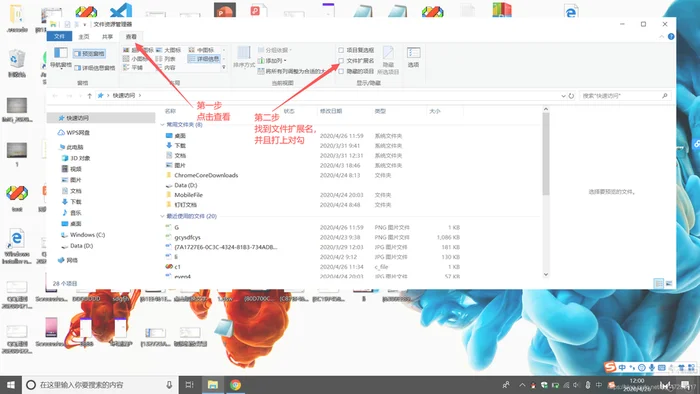Open the 选项 options button
The image size is (700, 394).
point(413,57)
